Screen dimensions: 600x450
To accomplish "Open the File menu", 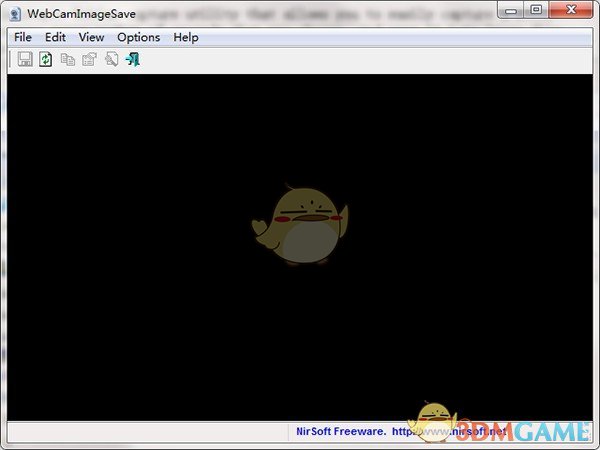I will 23,38.
